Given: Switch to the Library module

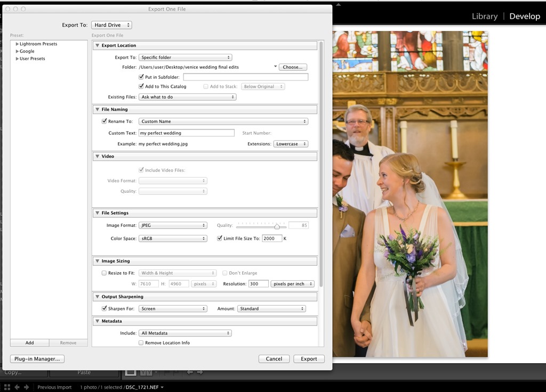Looking at the screenshot, I should (484, 16).
